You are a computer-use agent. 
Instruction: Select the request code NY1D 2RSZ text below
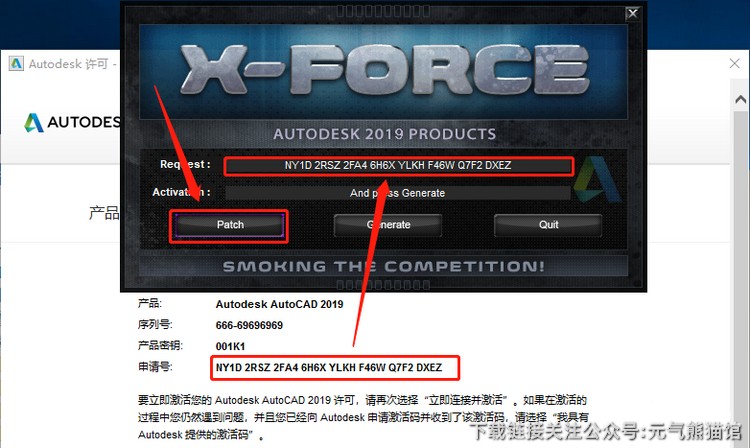coord(329,368)
